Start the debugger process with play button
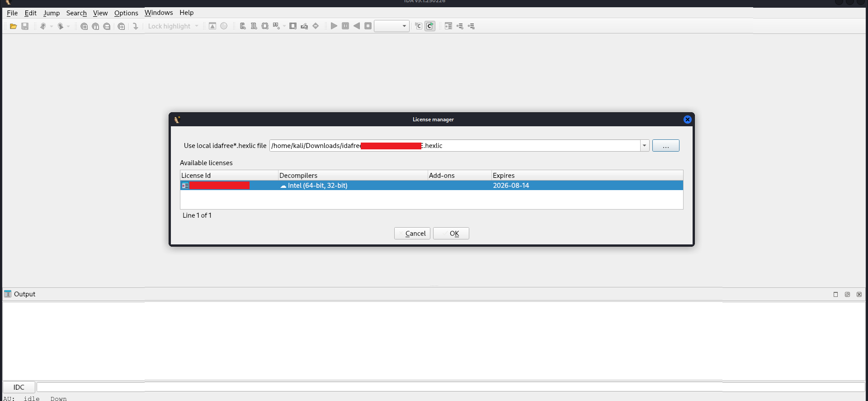The width and height of the screenshot is (868, 401). click(334, 26)
